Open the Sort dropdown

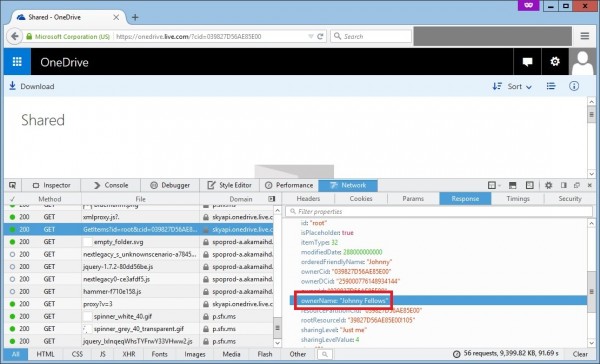click(x=512, y=87)
